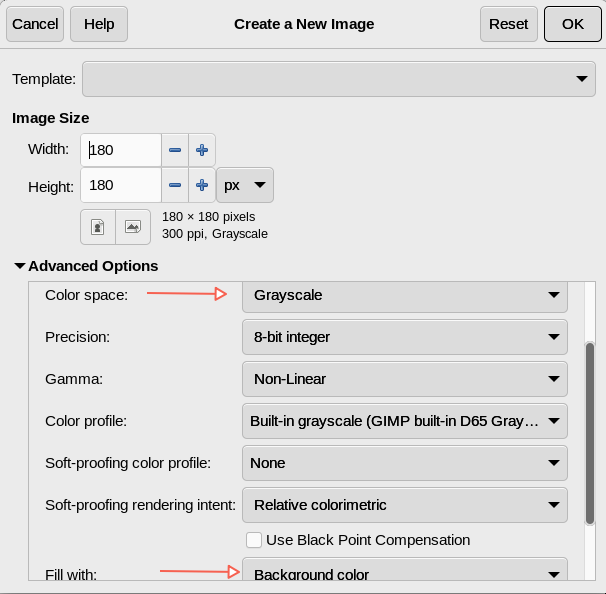The width and height of the screenshot is (606, 594).
Task: Select portrait orientation icon
Action: click(98, 227)
